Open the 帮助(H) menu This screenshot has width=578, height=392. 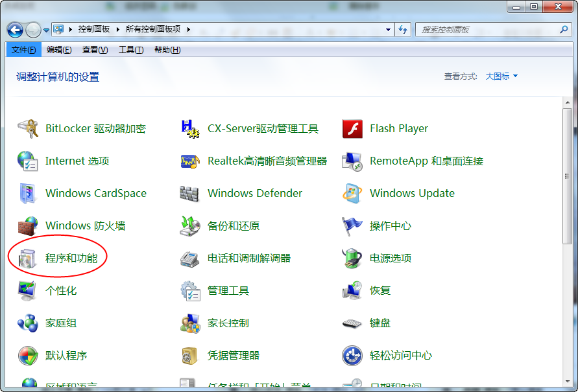pyautogui.click(x=167, y=50)
